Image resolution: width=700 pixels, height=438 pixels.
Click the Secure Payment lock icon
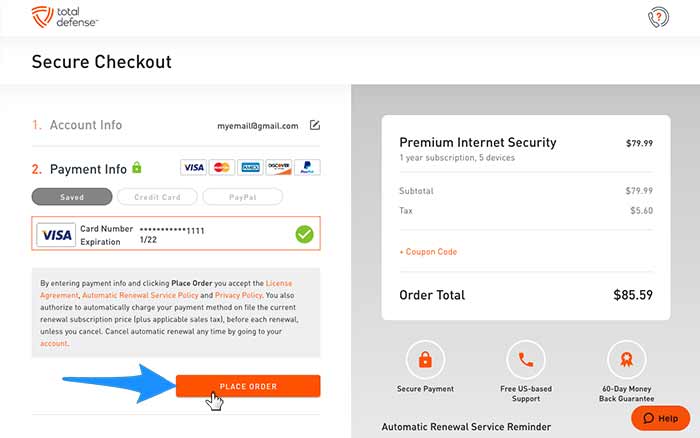click(425, 359)
